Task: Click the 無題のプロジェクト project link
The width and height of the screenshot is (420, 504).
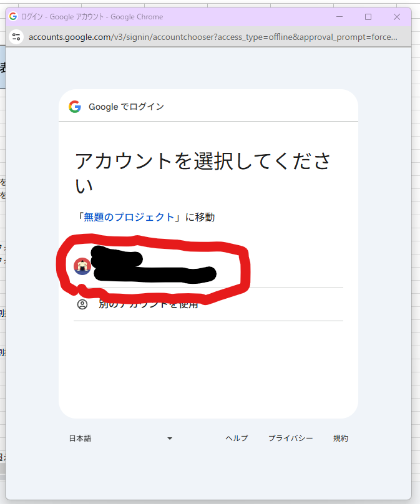Action: pyautogui.click(x=129, y=217)
